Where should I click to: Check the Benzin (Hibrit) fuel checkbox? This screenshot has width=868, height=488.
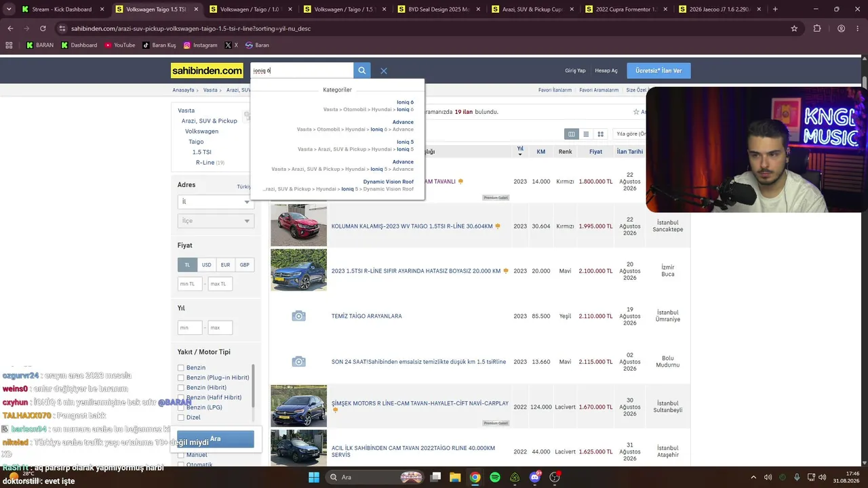coord(181,388)
